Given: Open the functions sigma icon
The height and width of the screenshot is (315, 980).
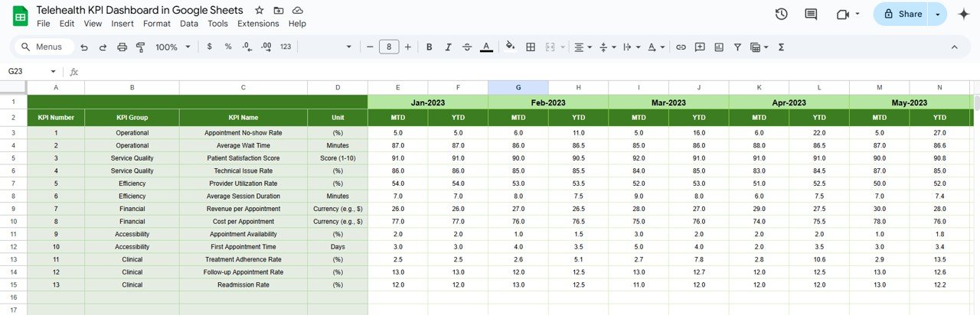Looking at the screenshot, I should (781, 47).
